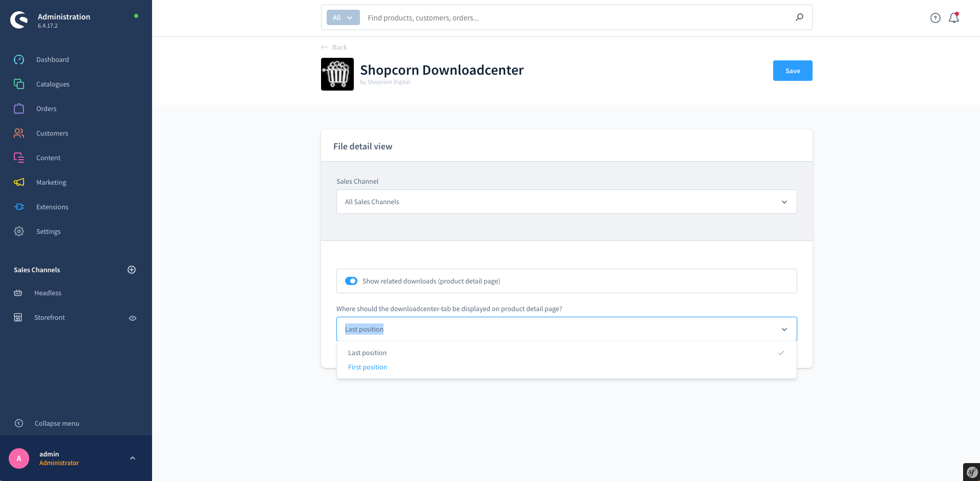Image resolution: width=980 pixels, height=481 pixels.
Task: Click the Save button
Action: pyautogui.click(x=793, y=71)
